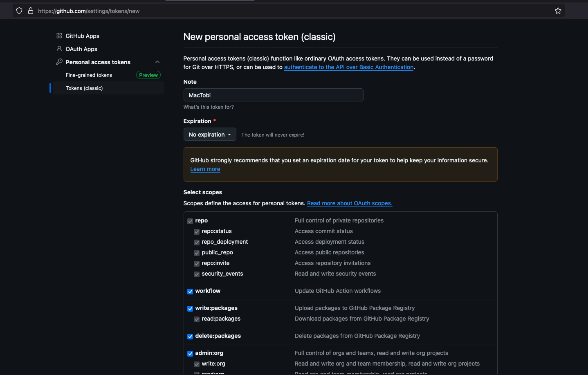Select Tokens (classic) in sidebar
The width and height of the screenshot is (588, 375).
click(84, 88)
